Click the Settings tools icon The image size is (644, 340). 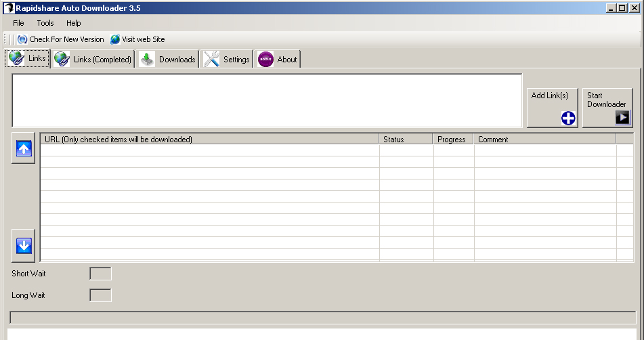(x=211, y=60)
